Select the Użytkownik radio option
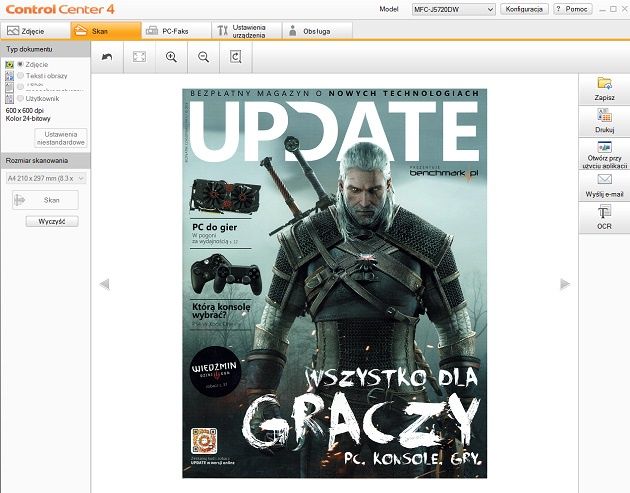This screenshot has height=493, width=630. [x=20, y=98]
